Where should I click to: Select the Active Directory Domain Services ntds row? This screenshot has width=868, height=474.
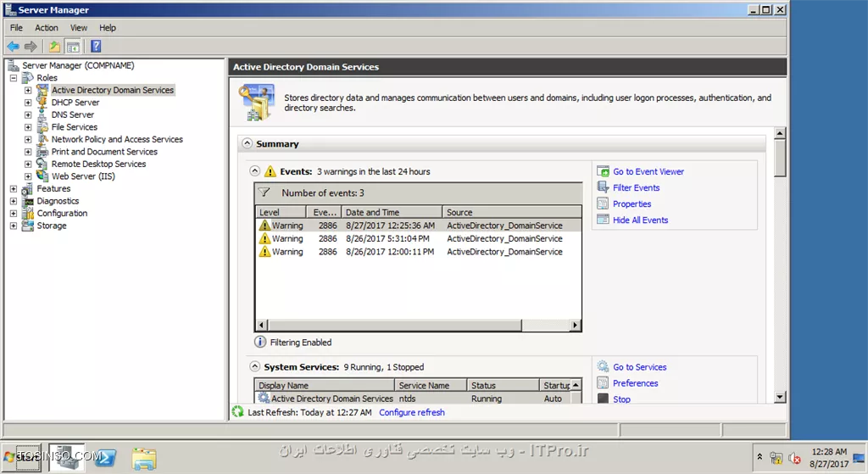click(x=413, y=399)
